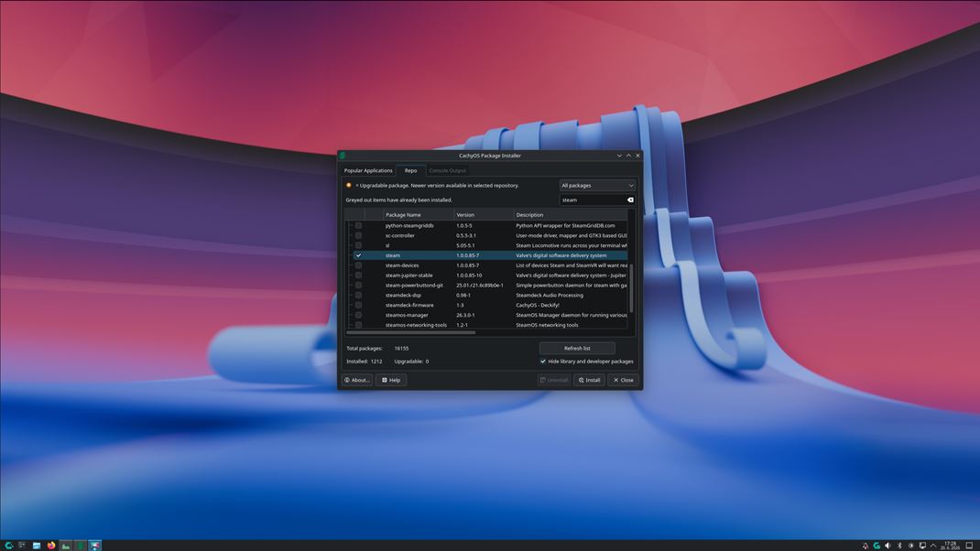Screen dimensions: 980x551
Task: Launch Firefox from the taskbar
Action: tap(51, 546)
